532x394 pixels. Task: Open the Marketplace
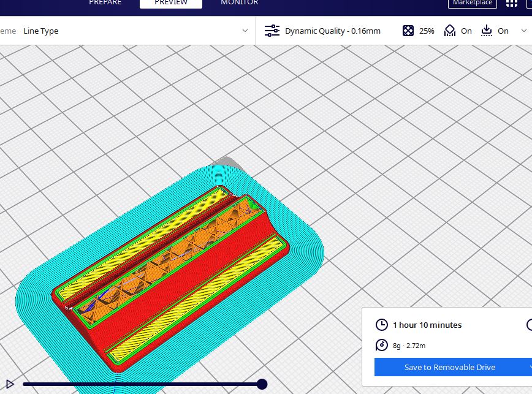(473, 3)
